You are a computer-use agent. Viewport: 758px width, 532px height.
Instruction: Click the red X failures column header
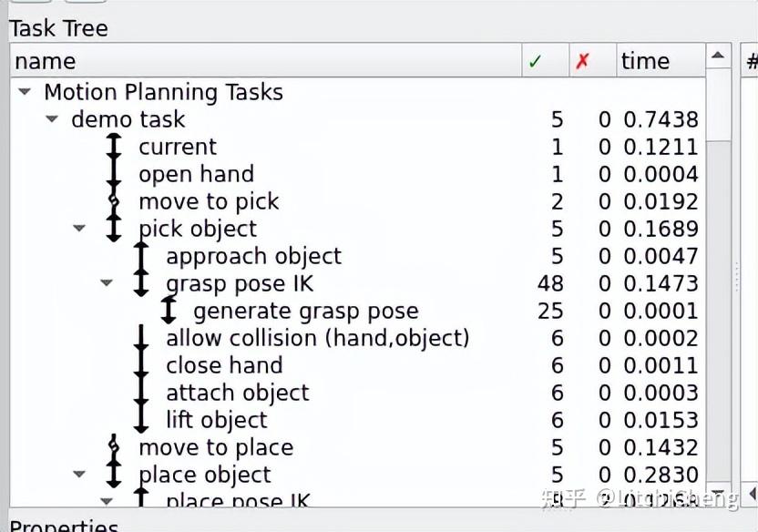(582, 61)
